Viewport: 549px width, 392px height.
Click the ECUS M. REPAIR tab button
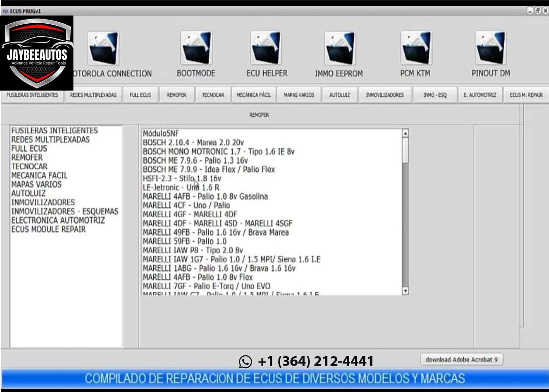point(526,95)
